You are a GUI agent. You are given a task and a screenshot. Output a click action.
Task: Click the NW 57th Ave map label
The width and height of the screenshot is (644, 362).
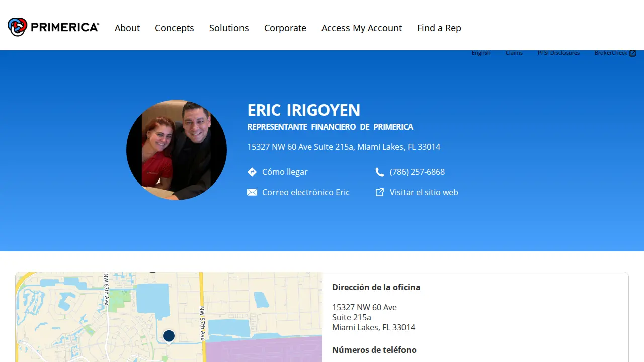coord(202,324)
